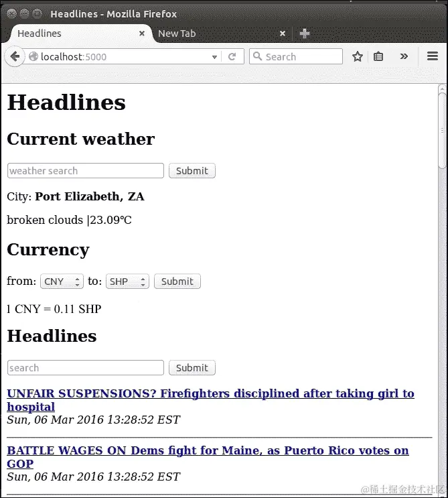
Task: Click the vertical page scrollbar thumb
Action: coord(442,130)
